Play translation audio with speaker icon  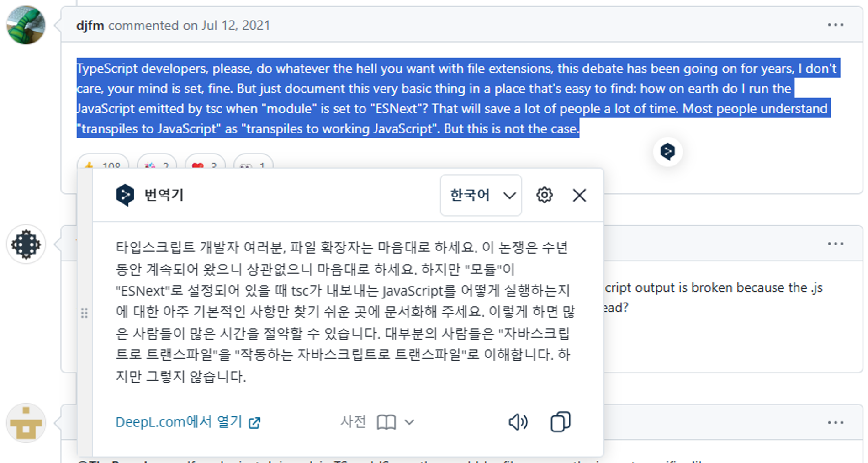point(518,422)
